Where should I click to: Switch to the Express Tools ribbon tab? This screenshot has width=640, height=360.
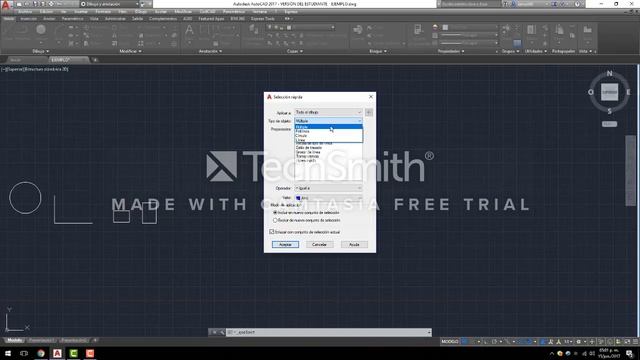262,19
